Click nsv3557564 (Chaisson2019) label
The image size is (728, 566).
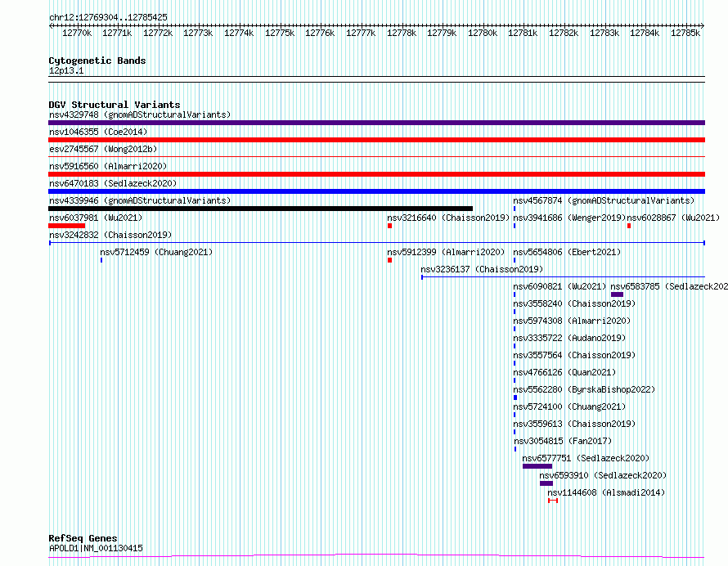coord(574,355)
